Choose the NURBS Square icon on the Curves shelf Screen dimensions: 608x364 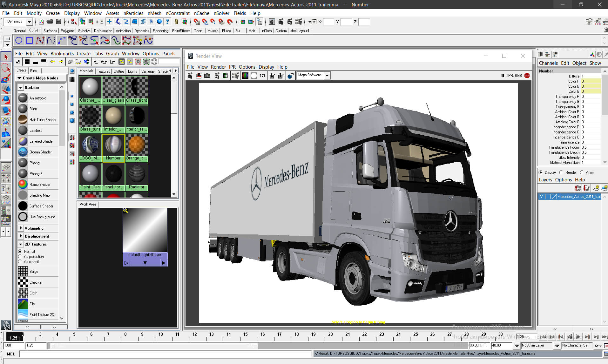tap(30, 40)
